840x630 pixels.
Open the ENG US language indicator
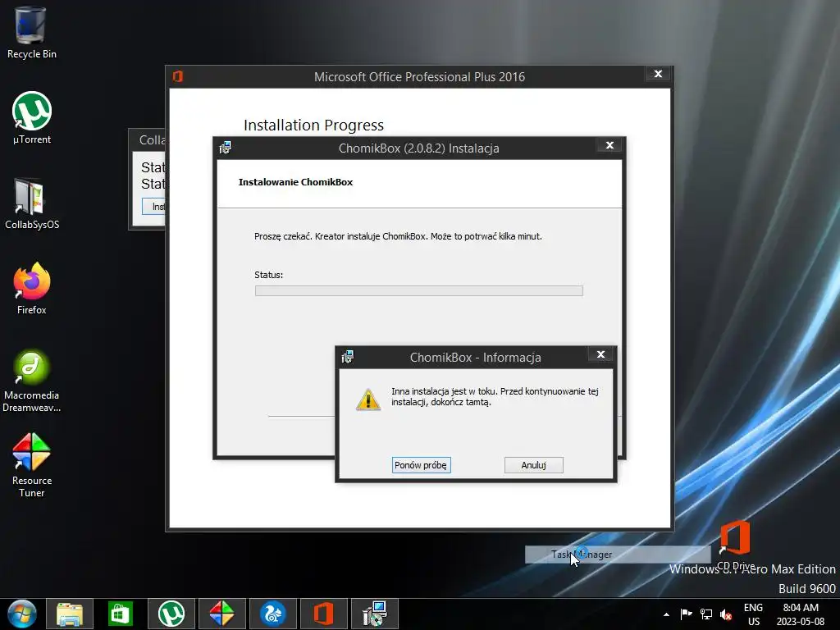(753, 614)
